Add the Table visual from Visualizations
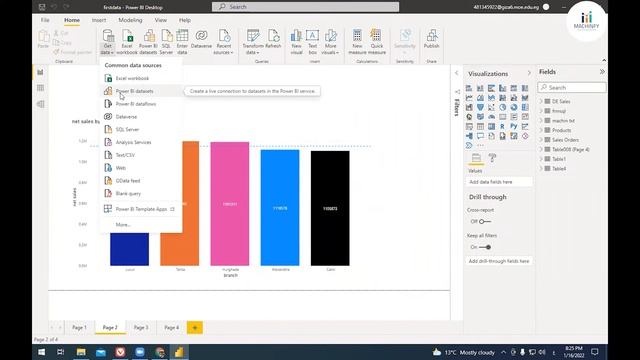The width and height of the screenshot is (640, 360). tap(480, 127)
